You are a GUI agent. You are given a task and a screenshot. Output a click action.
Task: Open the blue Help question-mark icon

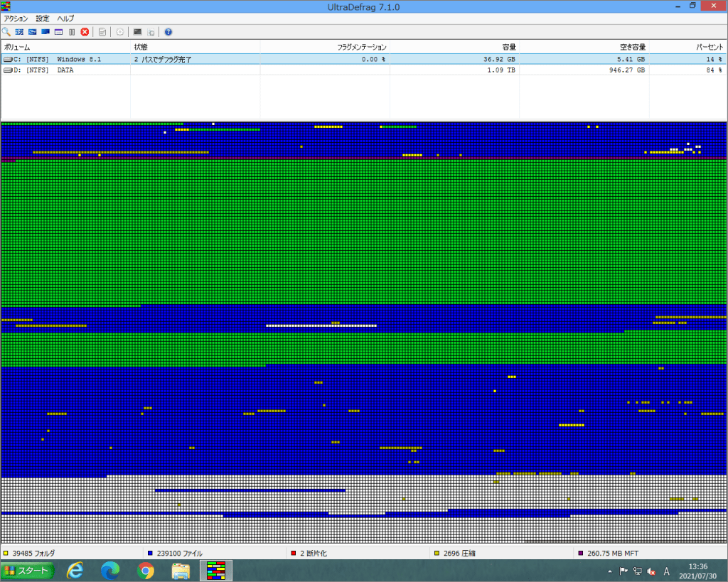[168, 32]
